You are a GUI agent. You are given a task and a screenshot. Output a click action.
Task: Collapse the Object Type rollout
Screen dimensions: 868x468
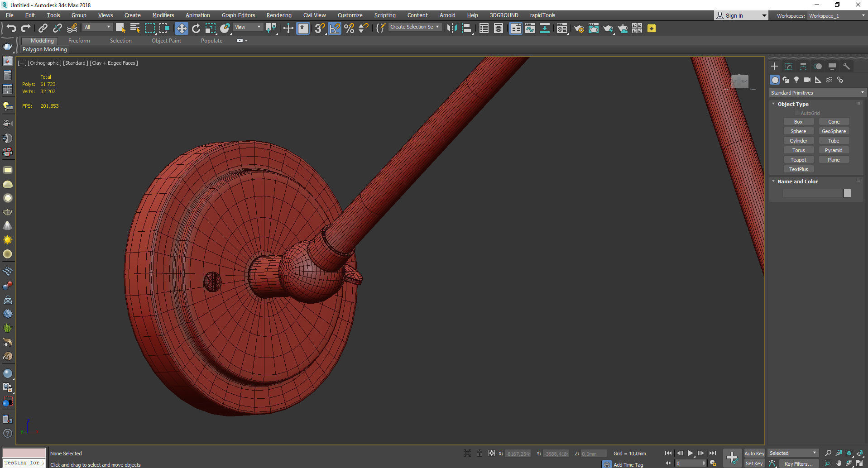(x=793, y=104)
